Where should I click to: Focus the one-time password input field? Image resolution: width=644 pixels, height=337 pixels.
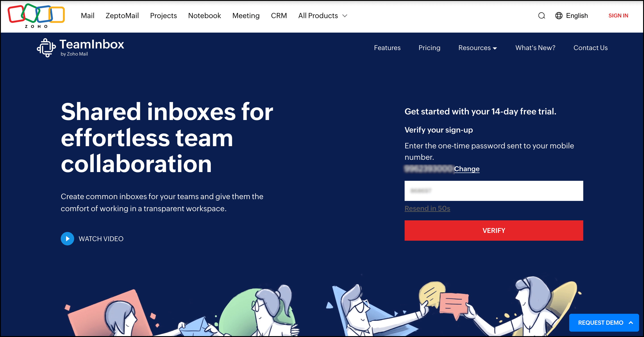coord(494,191)
